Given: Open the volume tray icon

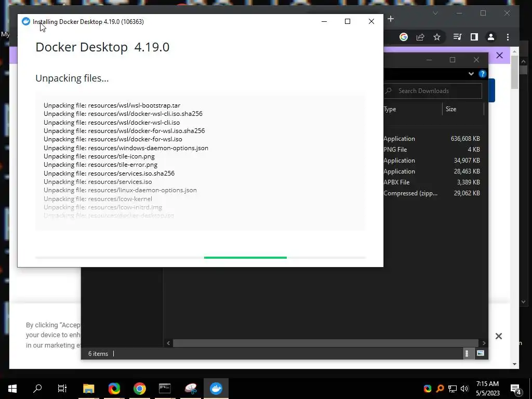Looking at the screenshot, I should (465, 389).
